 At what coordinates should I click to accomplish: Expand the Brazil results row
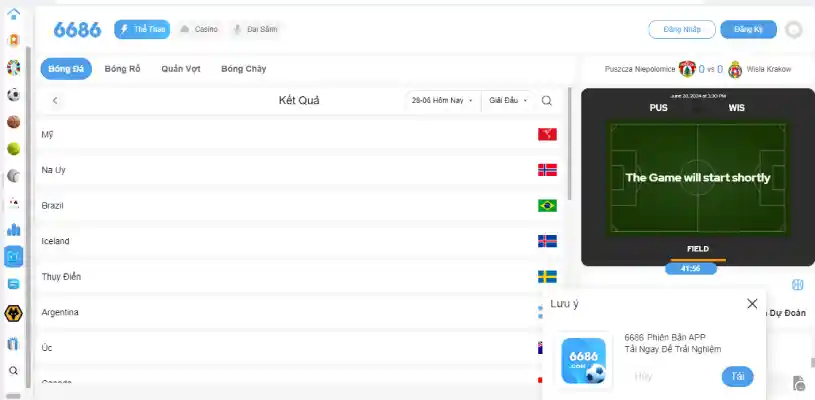pos(299,206)
